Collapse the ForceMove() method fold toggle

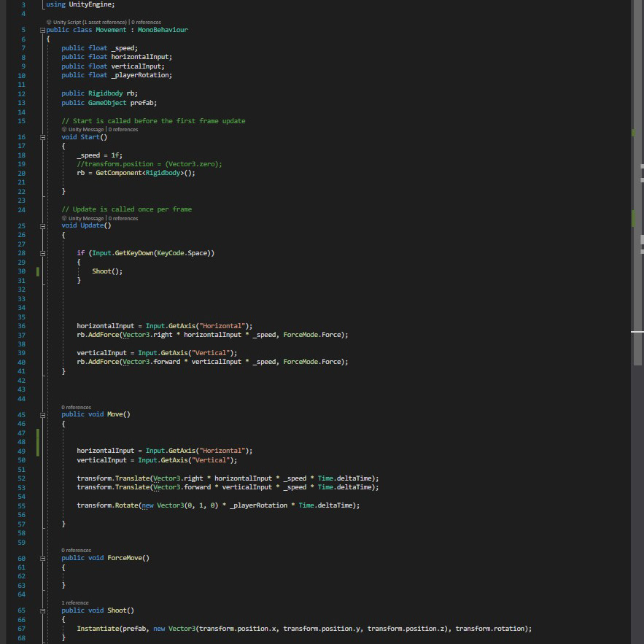pos(42,558)
